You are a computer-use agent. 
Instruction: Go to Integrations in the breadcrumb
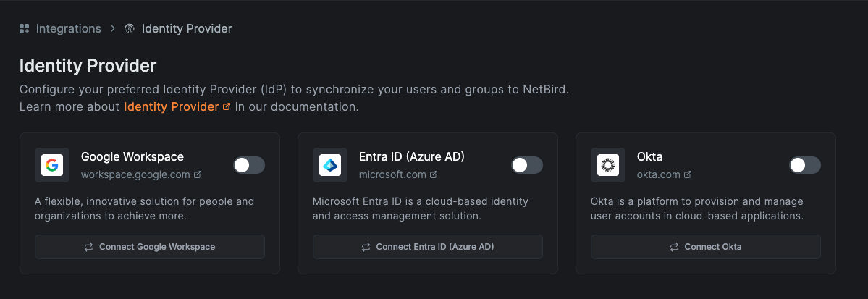[x=68, y=29]
